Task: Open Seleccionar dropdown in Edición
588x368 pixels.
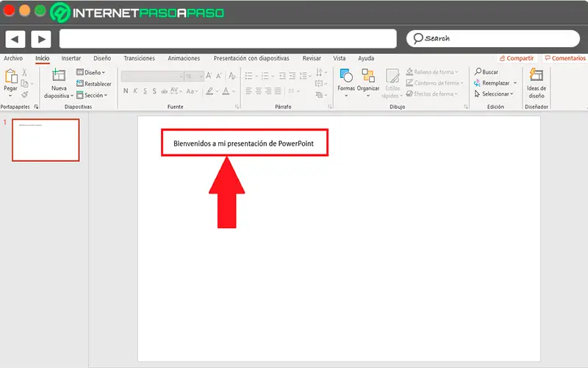Action: click(493, 94)
